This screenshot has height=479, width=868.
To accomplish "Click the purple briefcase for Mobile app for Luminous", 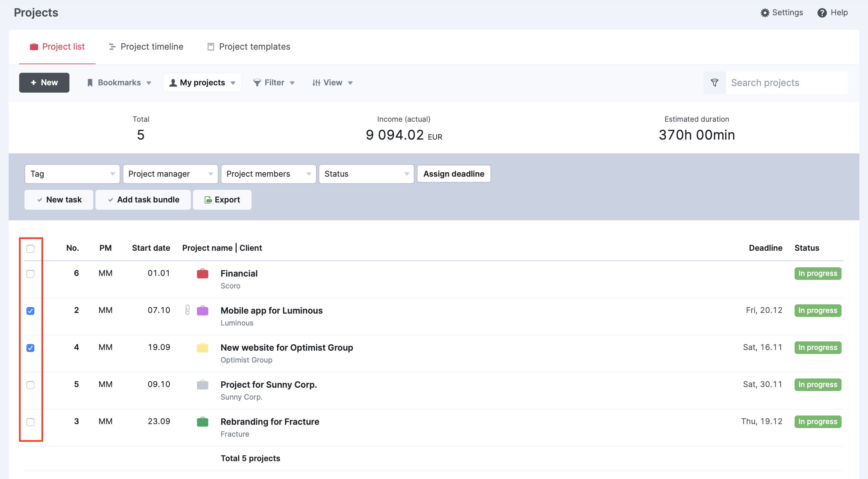I will 203,310.
